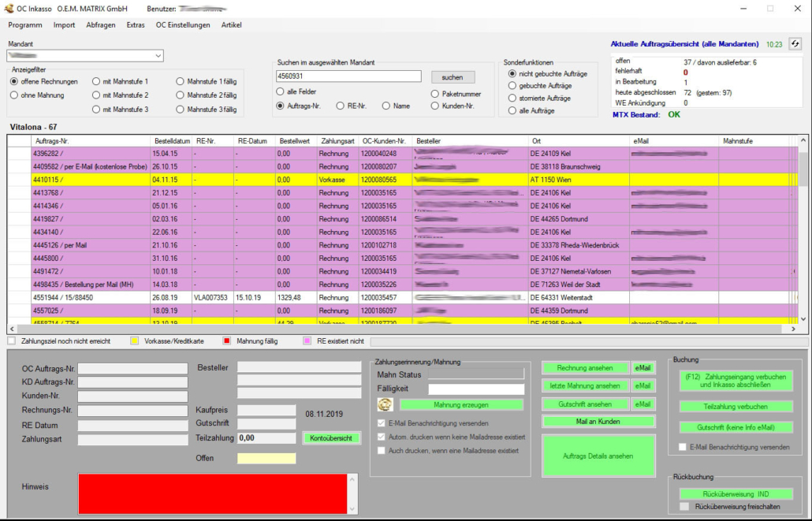Click 'Auftrags Details ansehen'

click(598, 456)
